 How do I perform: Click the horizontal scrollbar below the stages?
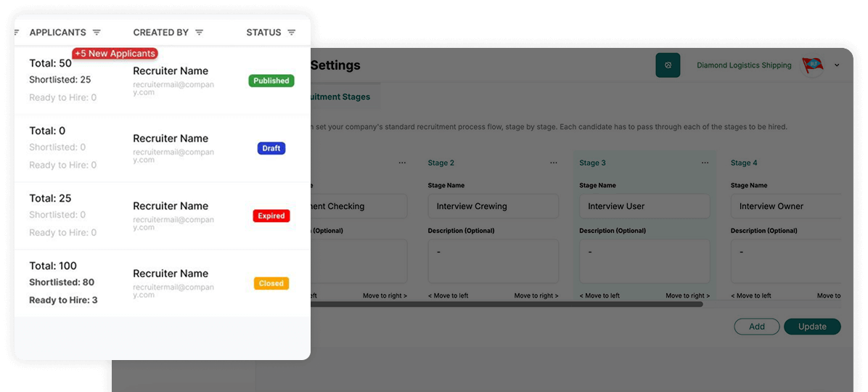pos(507,304)
